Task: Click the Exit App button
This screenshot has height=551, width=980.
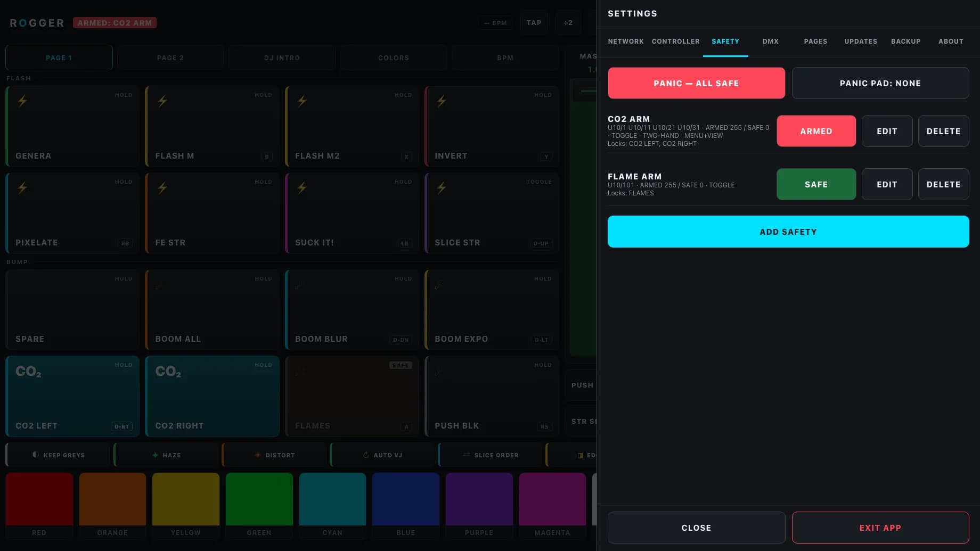Action: [x=880, y=528]
